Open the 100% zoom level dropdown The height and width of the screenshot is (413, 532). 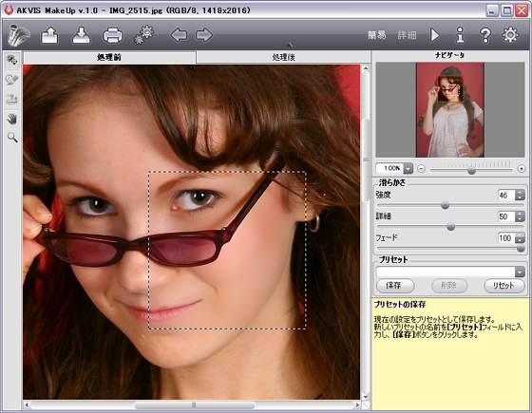point(408,168)
